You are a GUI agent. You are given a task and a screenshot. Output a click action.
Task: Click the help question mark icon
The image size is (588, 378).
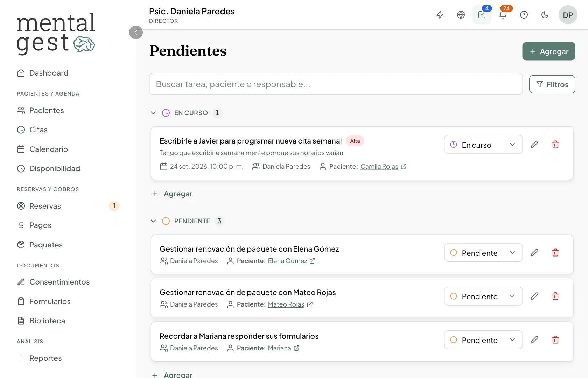[x=524, y=15]
